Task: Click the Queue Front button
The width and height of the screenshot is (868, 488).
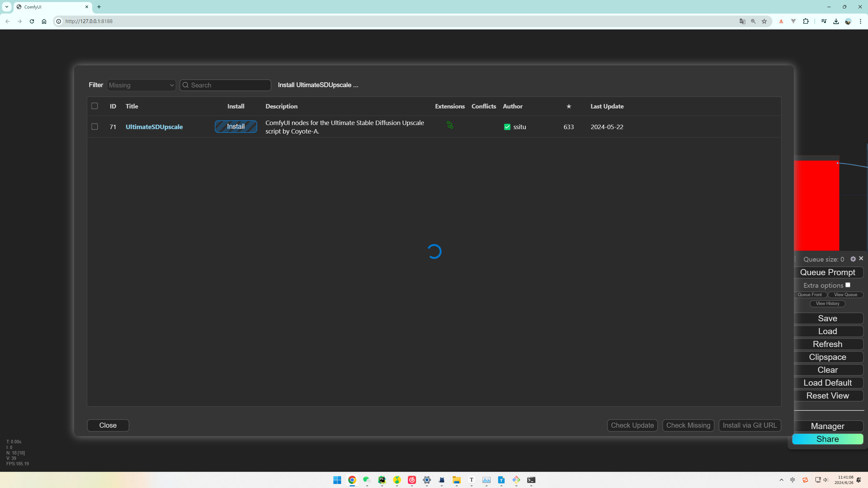Action: (x=810, y=295)
